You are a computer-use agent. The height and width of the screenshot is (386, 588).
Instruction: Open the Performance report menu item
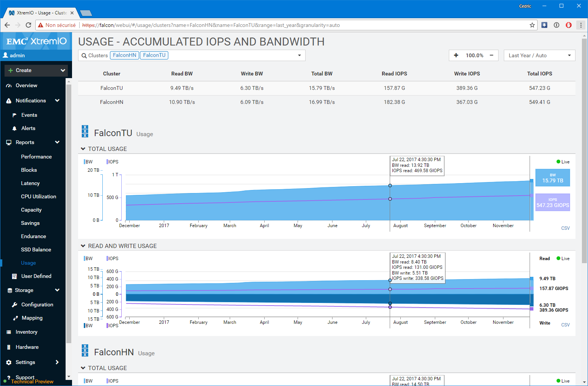coord(36,157)
